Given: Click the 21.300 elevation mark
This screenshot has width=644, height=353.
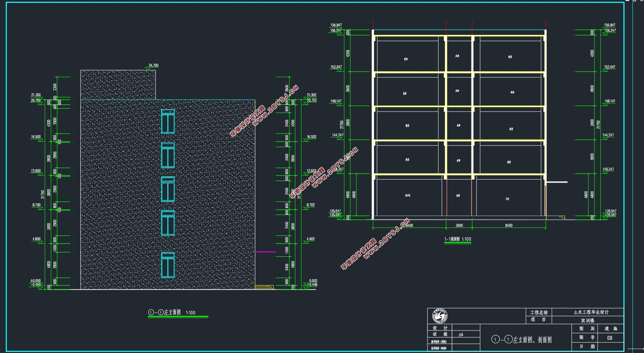Looking at the screenshot, I should point(36,95).
